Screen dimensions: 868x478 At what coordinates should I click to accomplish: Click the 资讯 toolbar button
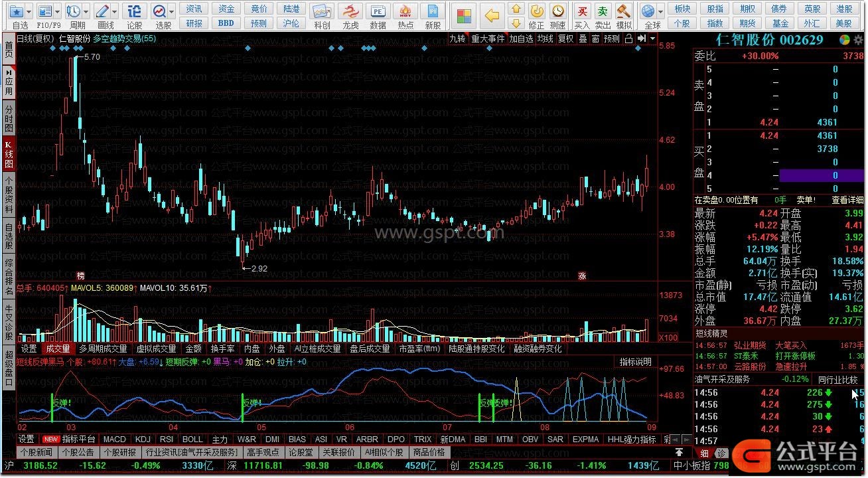[194, 9]
